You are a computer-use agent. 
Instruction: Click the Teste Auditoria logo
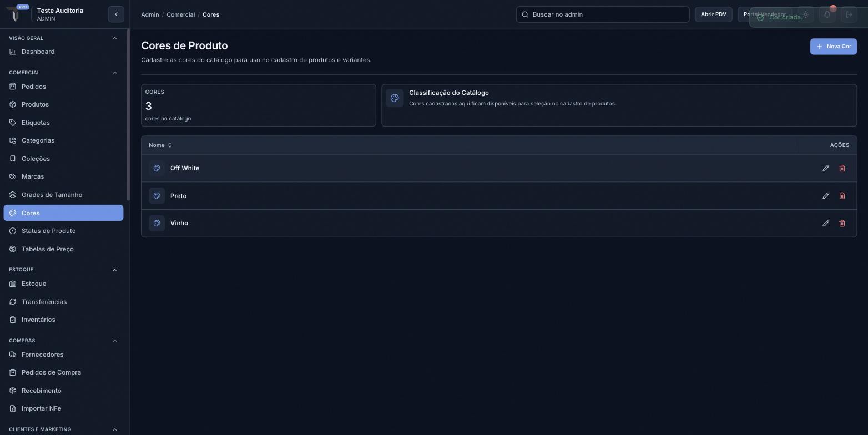tap(15, 13)
